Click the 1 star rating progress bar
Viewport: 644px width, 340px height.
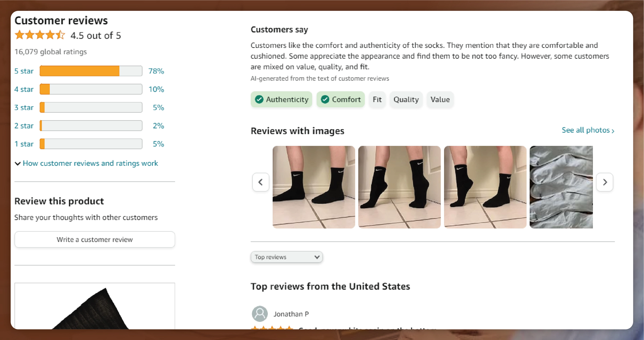coord(91,144)
